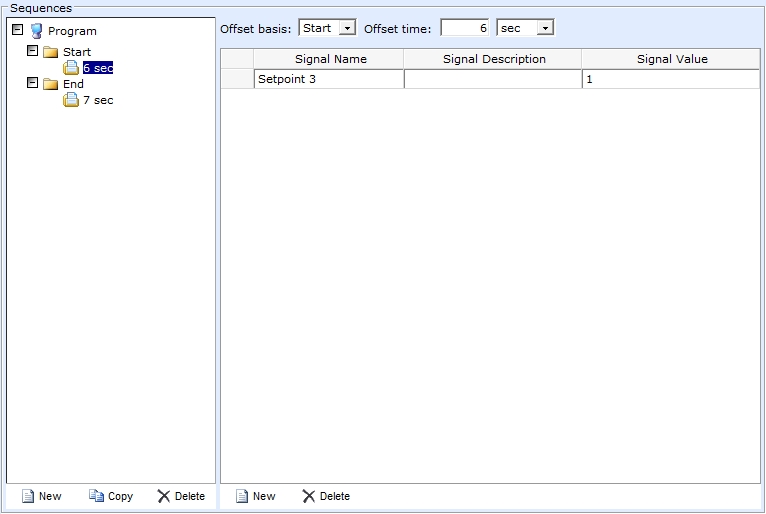Click the End folder icon
This screenshot has width=766, height=514.
click(x=51, y=84)
